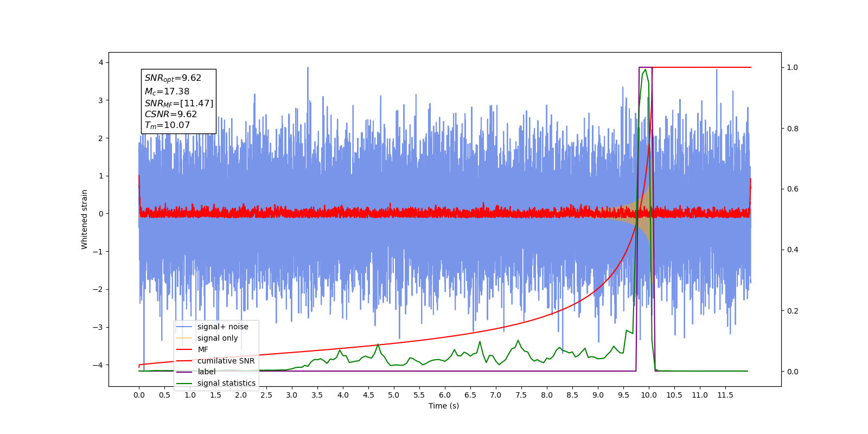Click left y-axis tick label −4
Screen dimensions: 868x434
[98, 365]
